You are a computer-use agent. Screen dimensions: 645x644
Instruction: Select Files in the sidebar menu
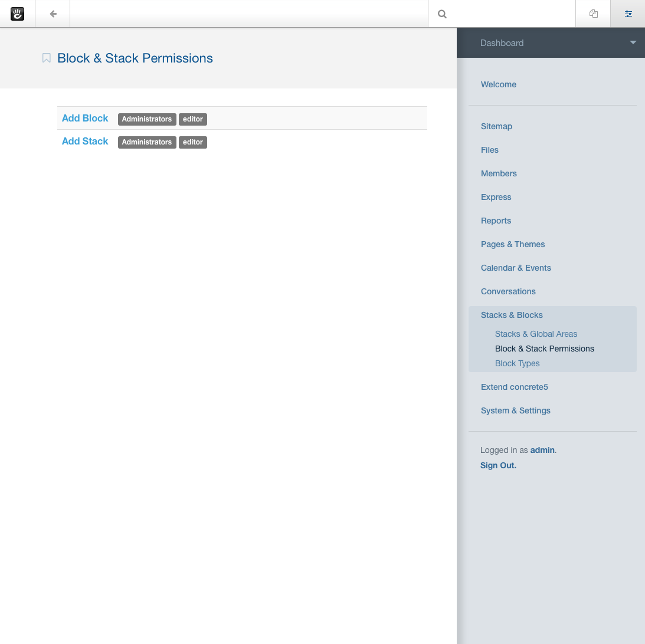coord(489,150)
